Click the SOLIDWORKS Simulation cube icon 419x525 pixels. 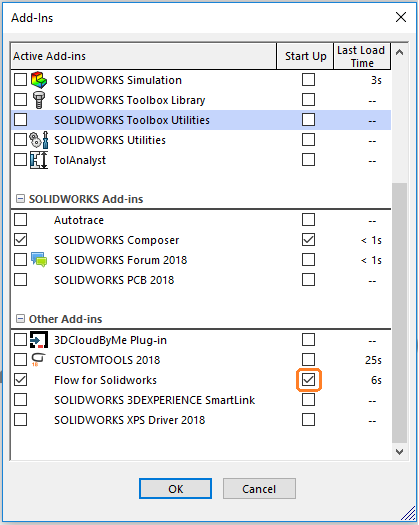[39, 80]
